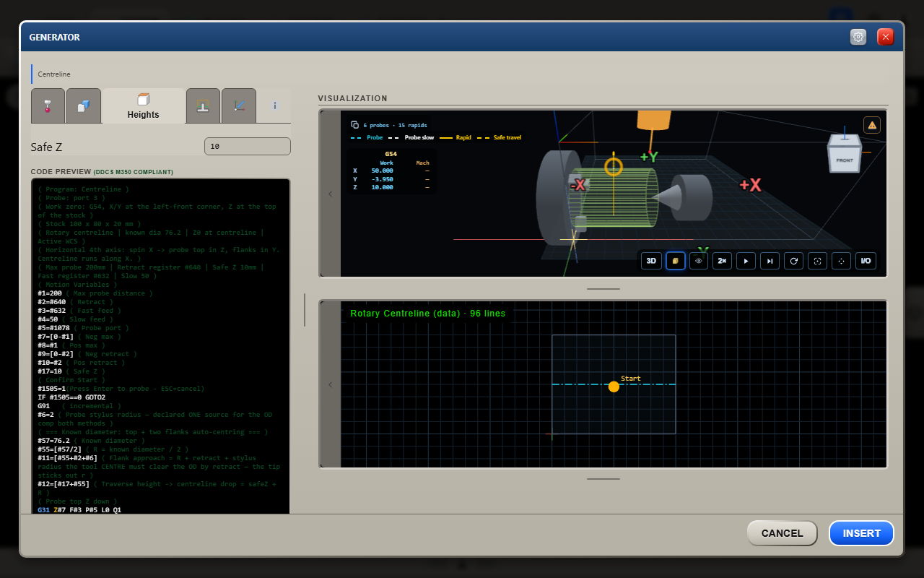Open the coordinate axes tab
The image size is (924, 578).
click(x=239, y=105)
